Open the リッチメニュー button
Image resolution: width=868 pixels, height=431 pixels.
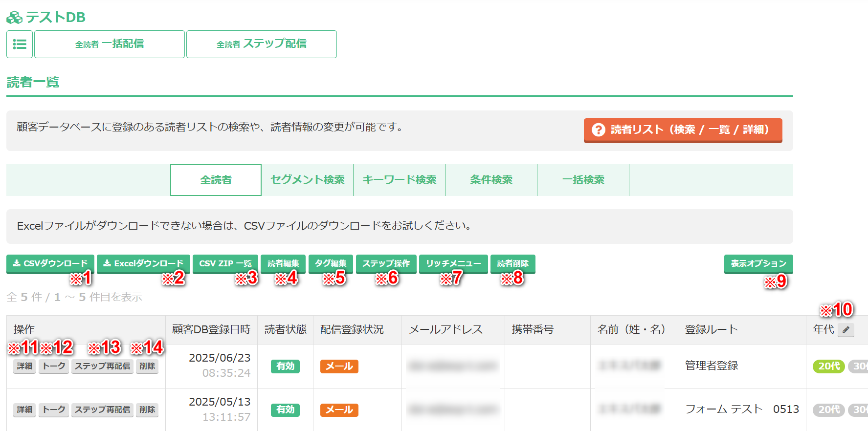(453, 263)
